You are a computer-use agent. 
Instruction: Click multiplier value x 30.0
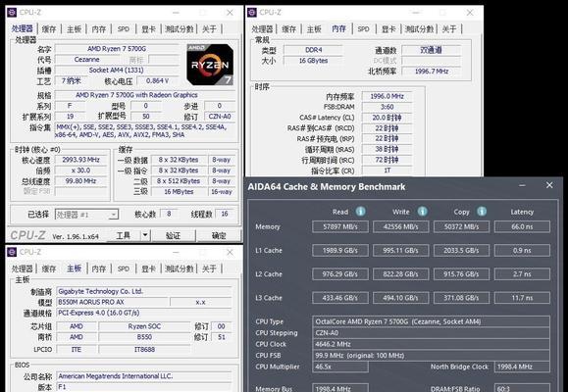pos(80,171)
